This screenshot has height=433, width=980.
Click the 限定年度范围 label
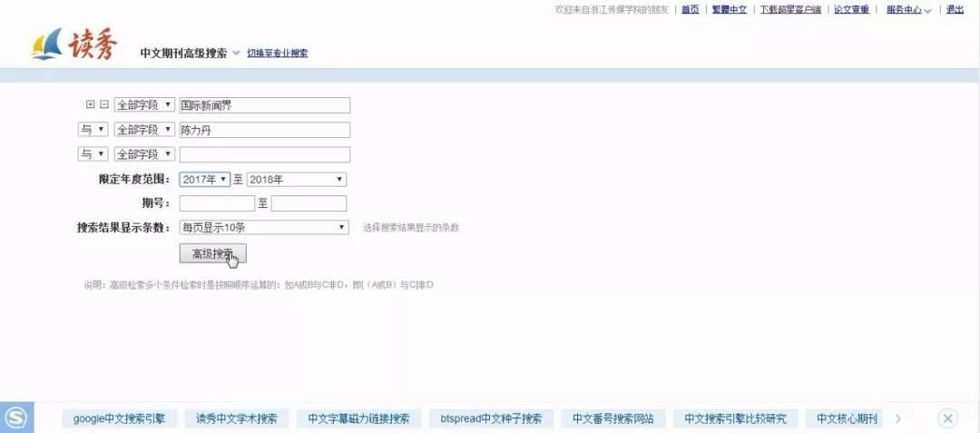click(134, 180)
